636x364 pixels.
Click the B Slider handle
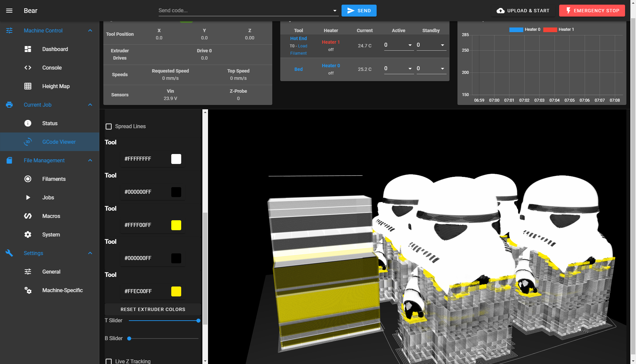pyautogui.click(x=129, y=338)
